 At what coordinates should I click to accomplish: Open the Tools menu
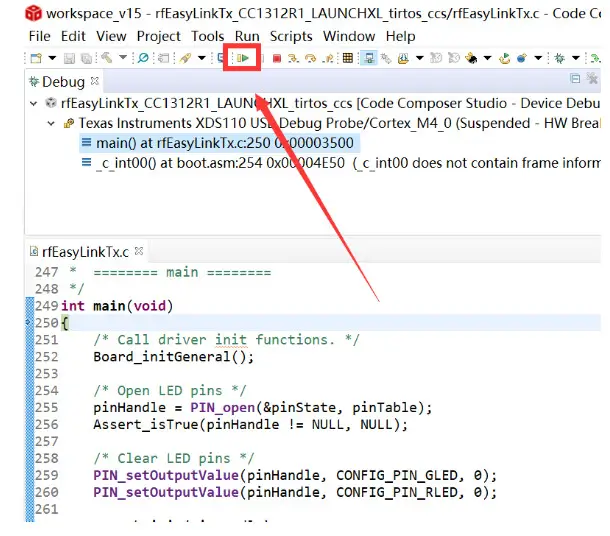[208, 36]
